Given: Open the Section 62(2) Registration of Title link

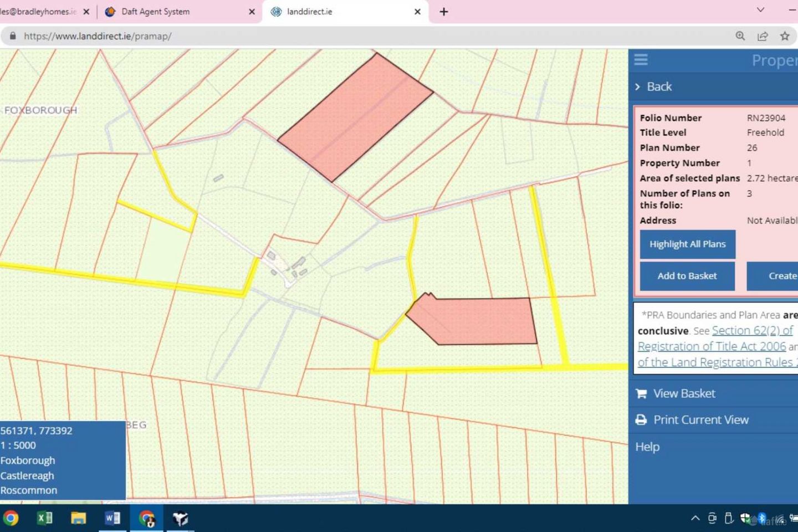Looking at the screenshot, I should (x=752, y=331).
